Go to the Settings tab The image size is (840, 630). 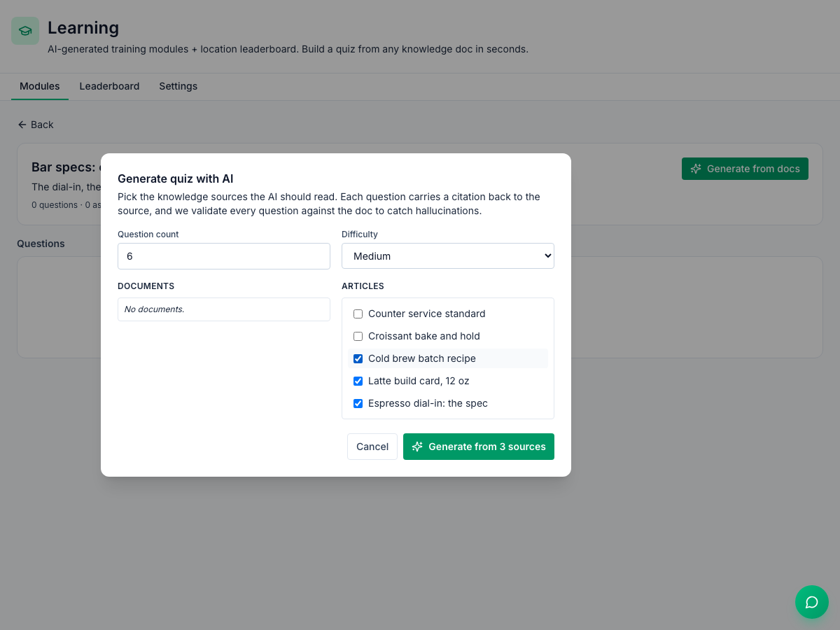coord(178,86)
